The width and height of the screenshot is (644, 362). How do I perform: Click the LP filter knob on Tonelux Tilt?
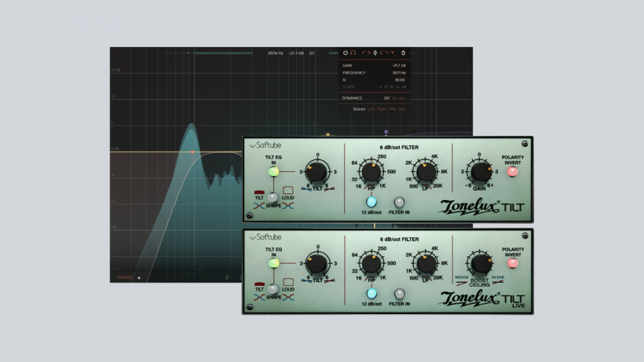426,171
